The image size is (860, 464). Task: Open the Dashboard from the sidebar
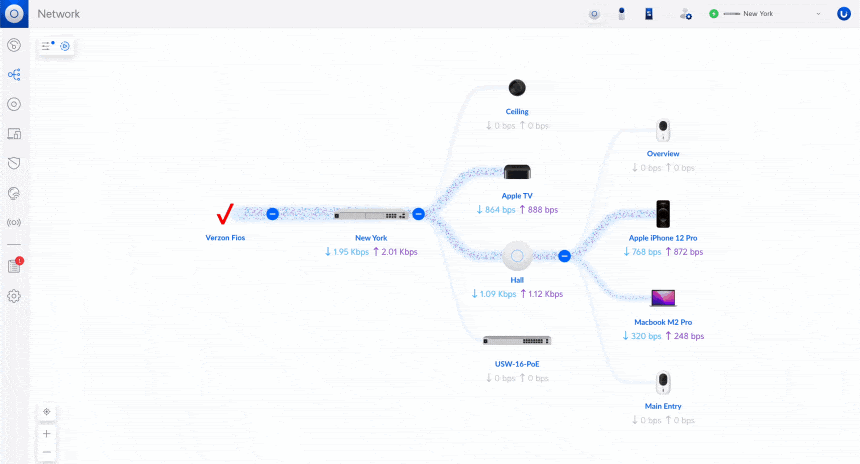14,45
